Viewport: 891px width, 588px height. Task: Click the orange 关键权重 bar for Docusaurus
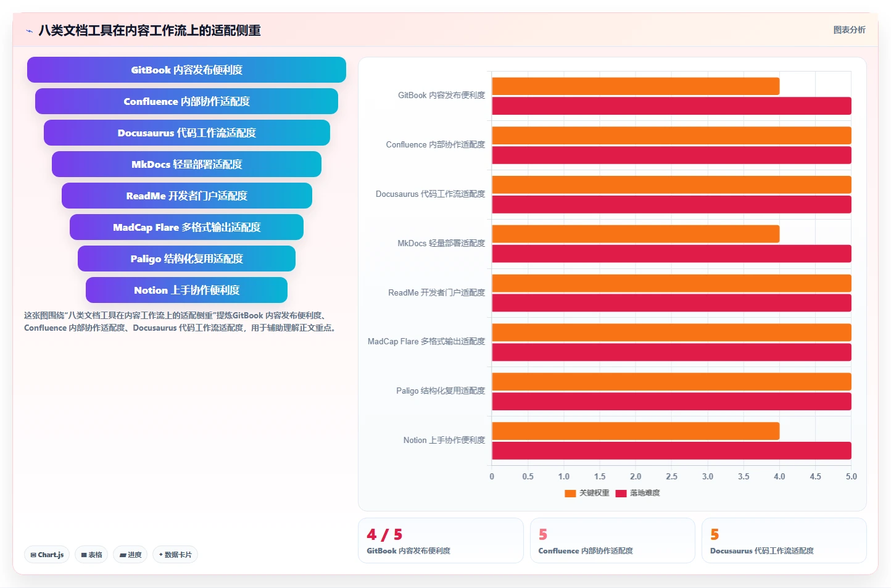click(671, 184)
